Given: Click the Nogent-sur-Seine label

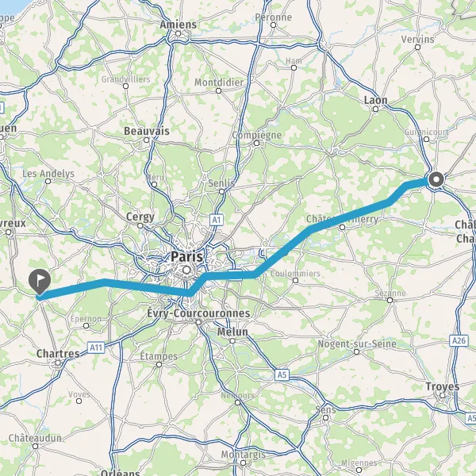Looking at the screenshot, I should [x=357, y=344].
